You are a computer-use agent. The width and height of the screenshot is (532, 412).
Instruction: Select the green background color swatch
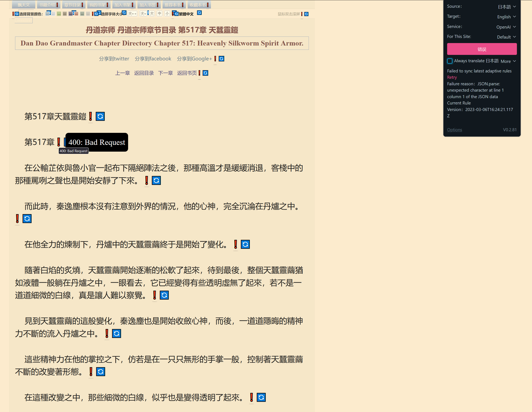point(59,14)
